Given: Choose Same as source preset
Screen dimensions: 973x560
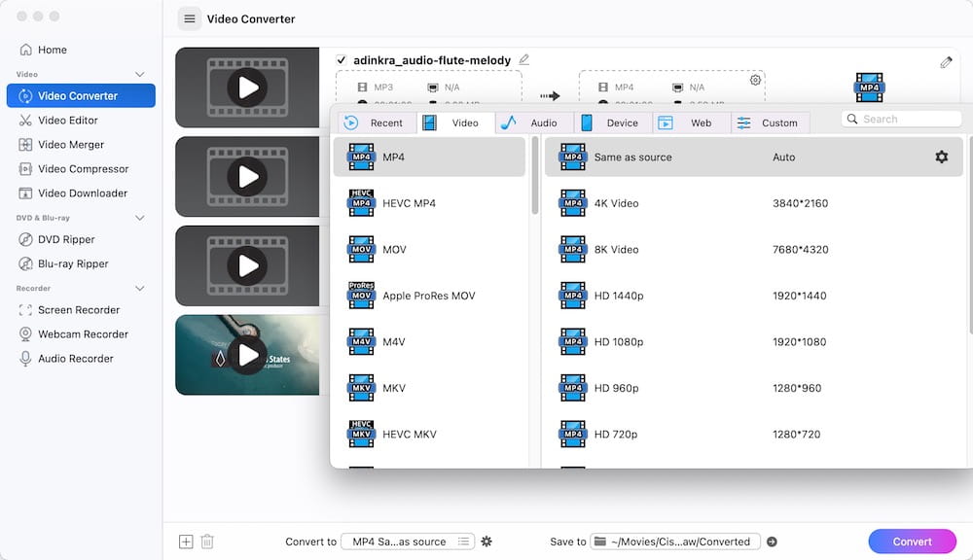Looking at the screenshot, I should [x=753, y=157].
